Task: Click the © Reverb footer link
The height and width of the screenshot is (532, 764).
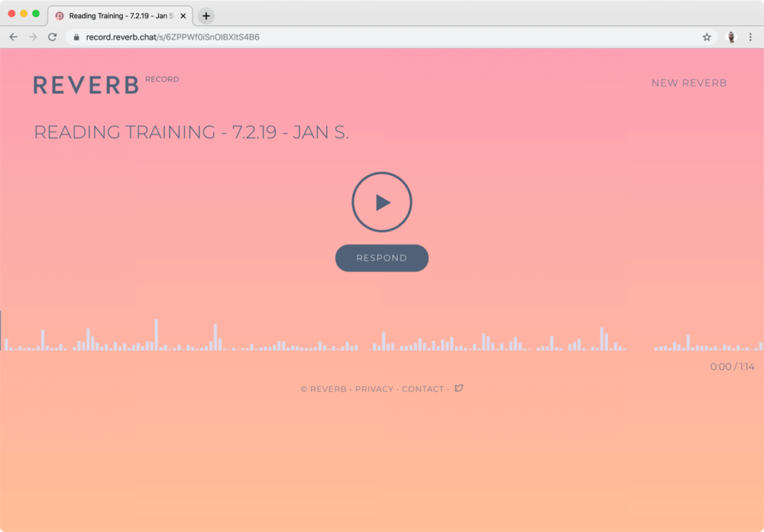Action: [x=324, y=389]
